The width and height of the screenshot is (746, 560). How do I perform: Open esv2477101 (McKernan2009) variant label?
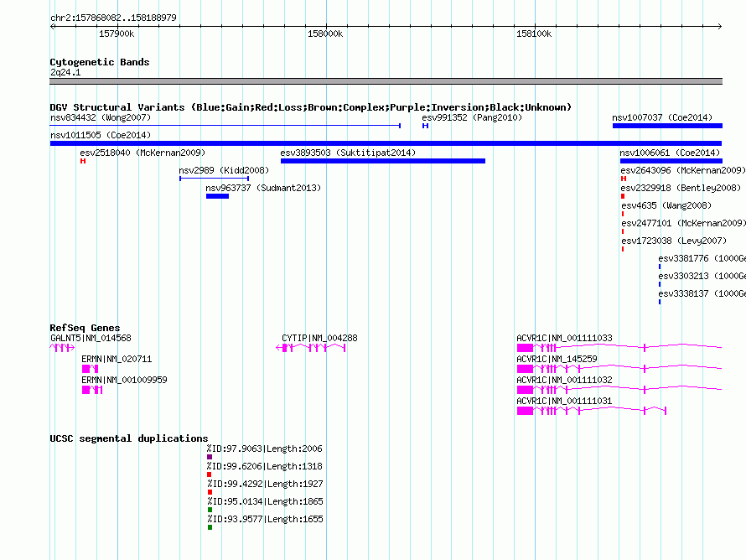point(683,223)
